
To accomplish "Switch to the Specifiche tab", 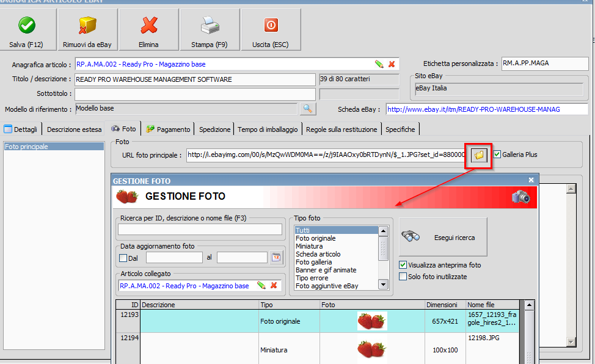I will (400, 129).
